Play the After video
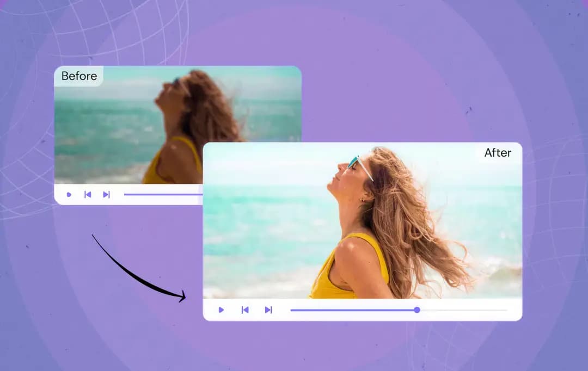The width and height of the screenshot is (588, 371). click(221, 310)
